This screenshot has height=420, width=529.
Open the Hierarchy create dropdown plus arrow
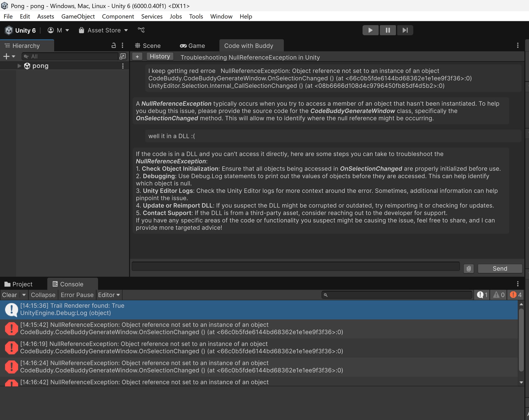coord(13,56)
